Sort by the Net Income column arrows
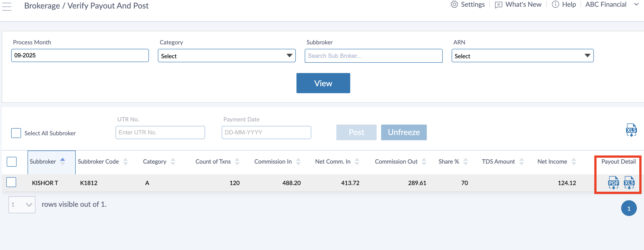The height and width of the screenshot is (250, 644). 574,162
